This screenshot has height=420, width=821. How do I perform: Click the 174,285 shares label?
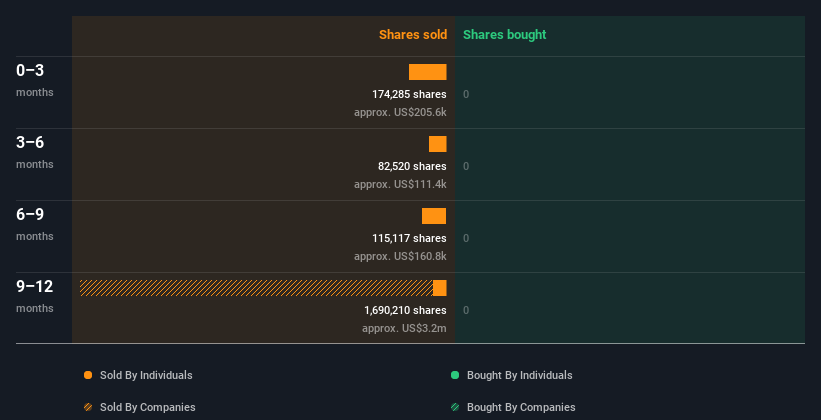coord(409,94)
